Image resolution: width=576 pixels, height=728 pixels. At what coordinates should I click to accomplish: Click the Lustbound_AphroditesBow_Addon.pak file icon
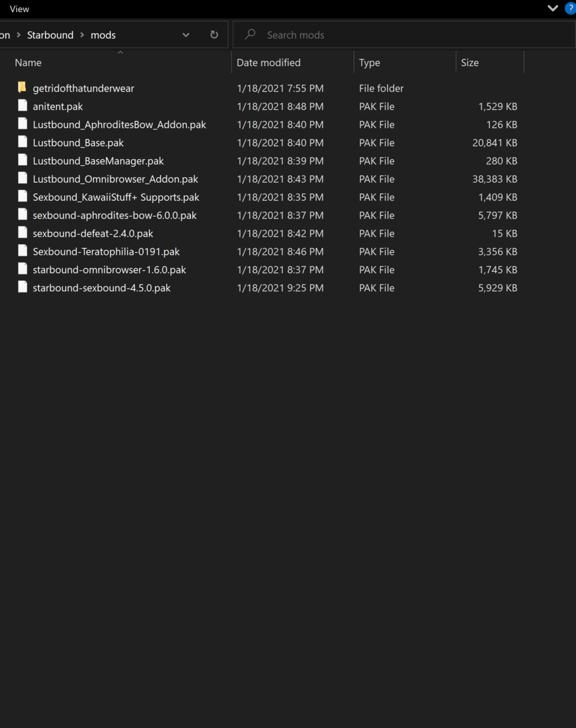click(x=22, y=123)
